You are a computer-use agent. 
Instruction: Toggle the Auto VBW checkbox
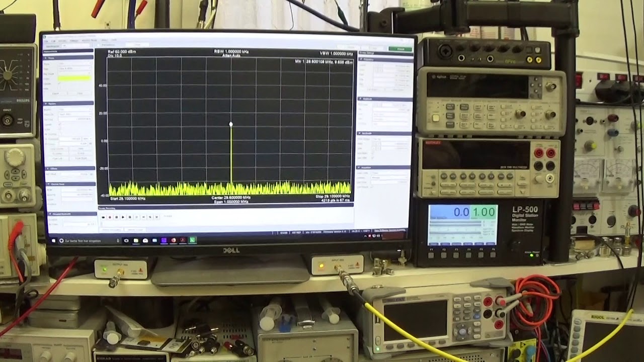[373, 158]
